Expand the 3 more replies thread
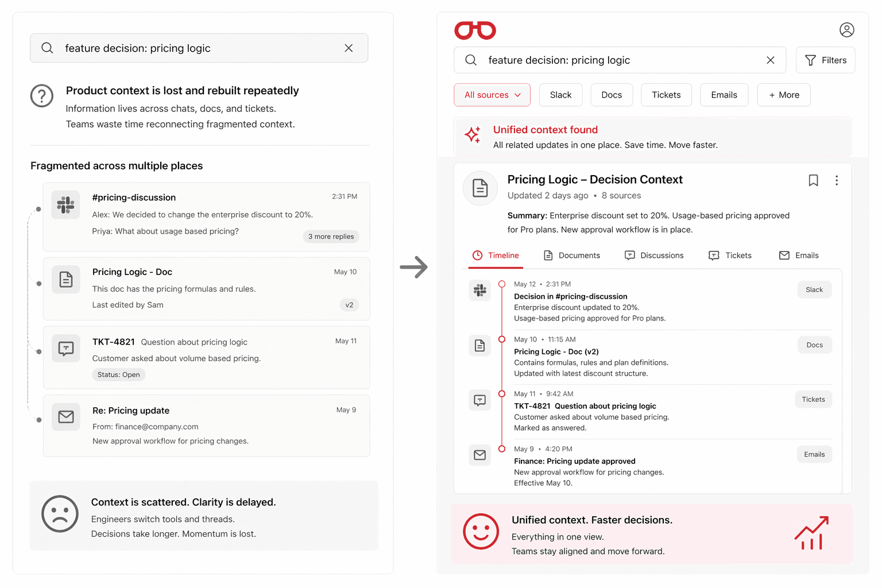 coord(331,237)
